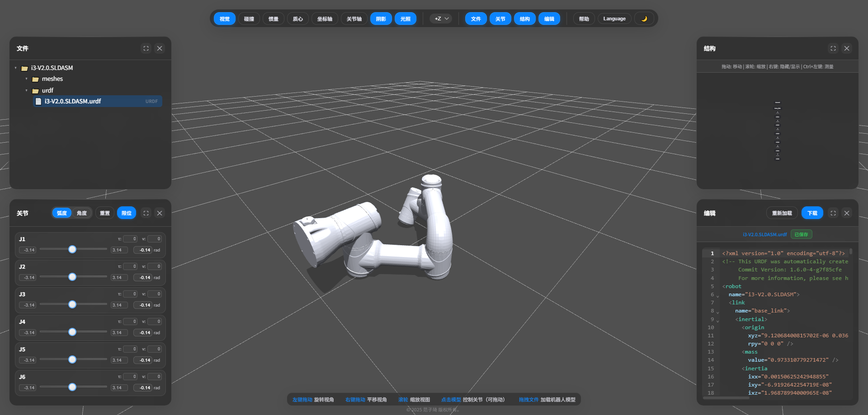Viewport: 868px width, 415px height.
Task: Toggle 限位 joint limits button
Action: (127, 213)
